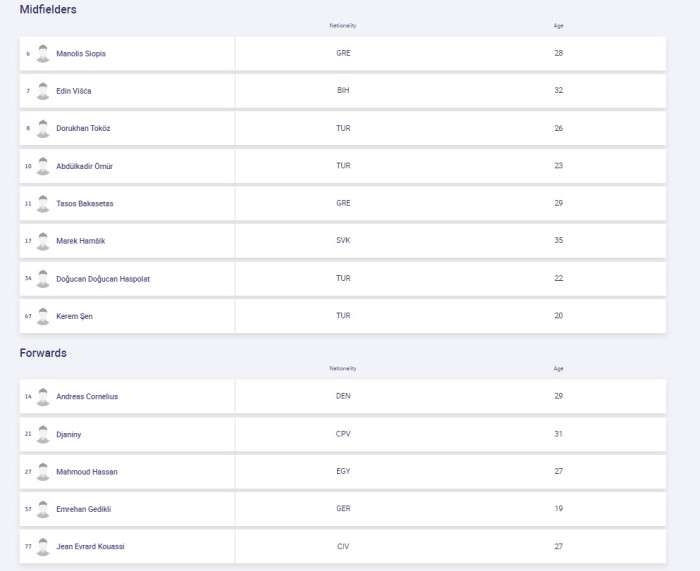Click Manolis Siopis player avatar icon
This screenshot has width=700, height=571.
pos(43,54)
